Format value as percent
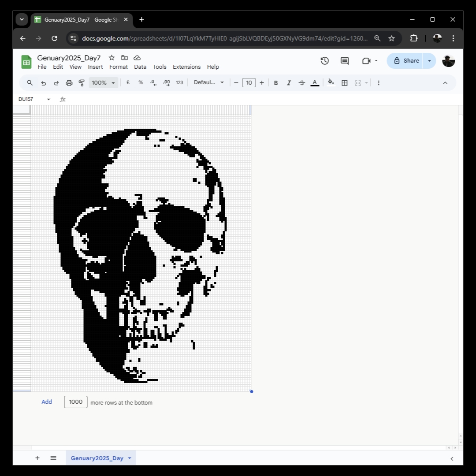The height and width of the screenshot is (476, 476). tap(140, 82)
